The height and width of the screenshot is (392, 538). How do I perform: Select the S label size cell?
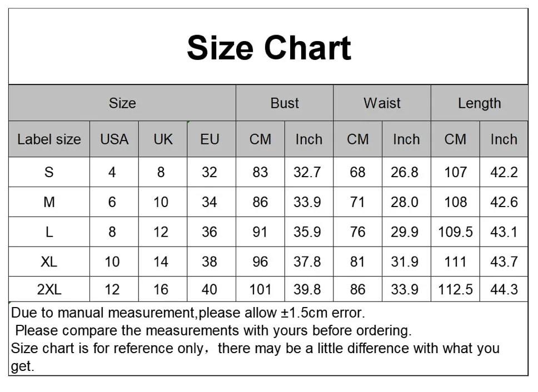point(49,172)
